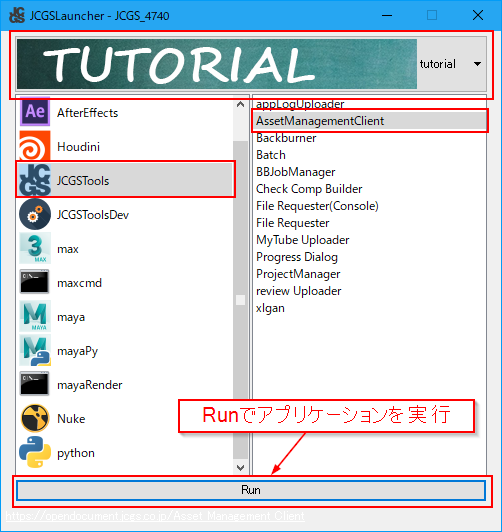Click JCGS logo in title bar

point(17,15)
